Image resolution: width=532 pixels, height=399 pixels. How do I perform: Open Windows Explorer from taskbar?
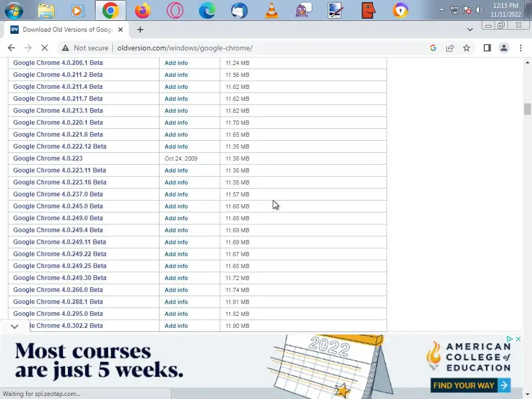pos(46,11)
